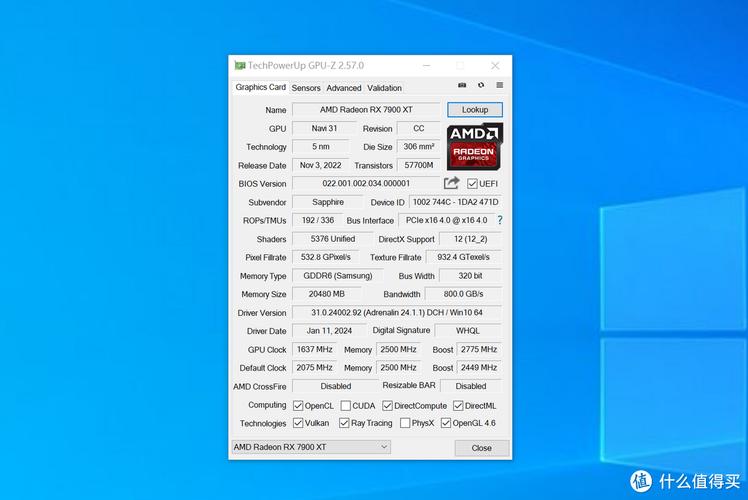Click the GPU-Z title bar app icon
Image resolution: width=748 pixels, height=500 pixels.
pos(240,66)
